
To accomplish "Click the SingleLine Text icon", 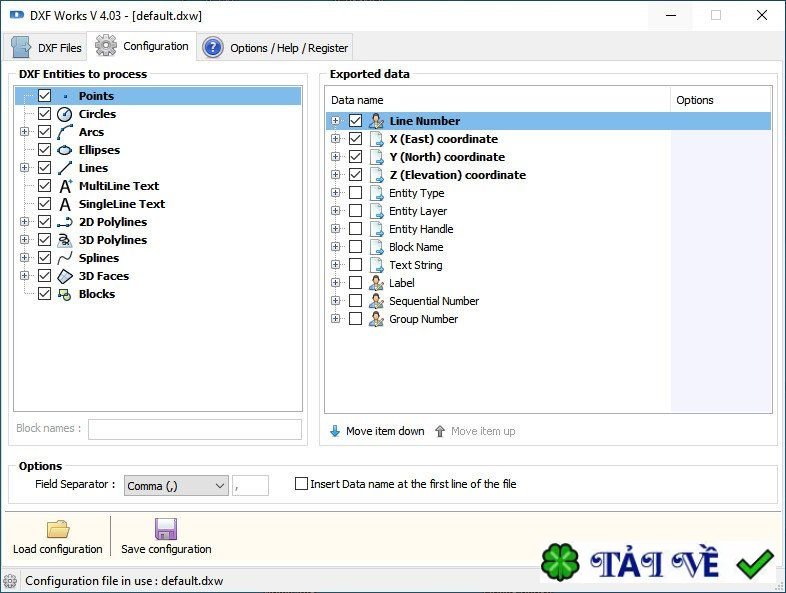I will point(65,205).
